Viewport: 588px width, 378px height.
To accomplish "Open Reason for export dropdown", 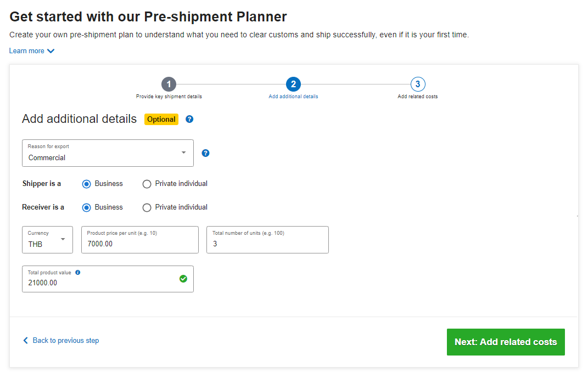I will (108, 153).
